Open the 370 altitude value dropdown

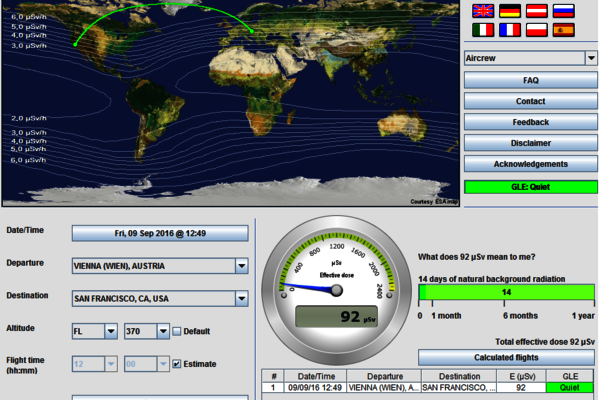[163, 331]
